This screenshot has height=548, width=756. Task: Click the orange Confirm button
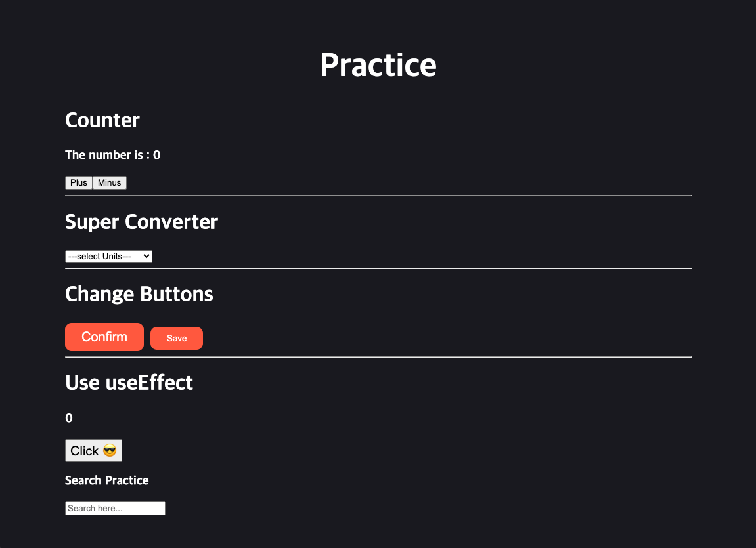click(x=104, y=337)
